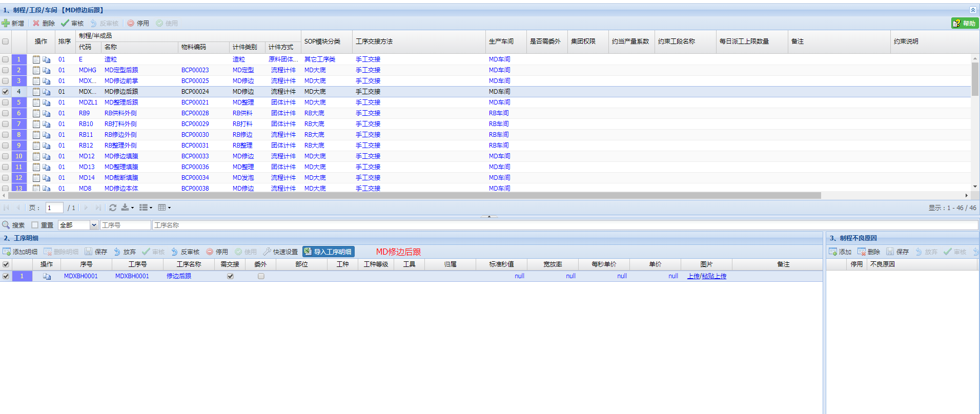
Task: Click 反审核 in the 工序明细 toolbar
Action: point(186,252)
